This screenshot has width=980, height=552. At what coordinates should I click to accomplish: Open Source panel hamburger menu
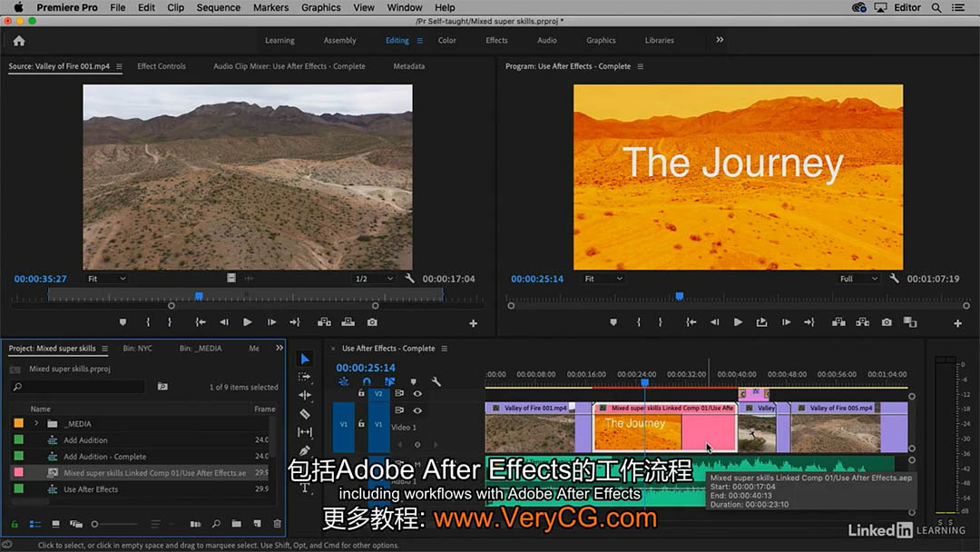[119, 66]
